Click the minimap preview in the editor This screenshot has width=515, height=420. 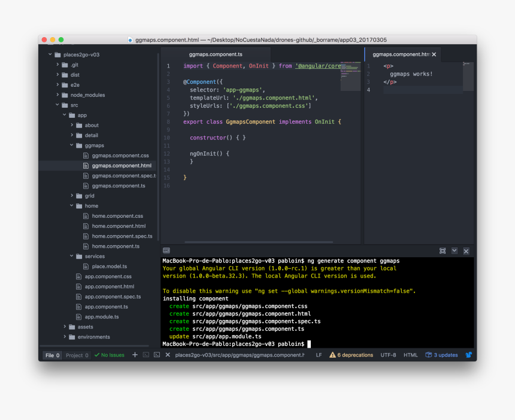click(x=350, y=77)
